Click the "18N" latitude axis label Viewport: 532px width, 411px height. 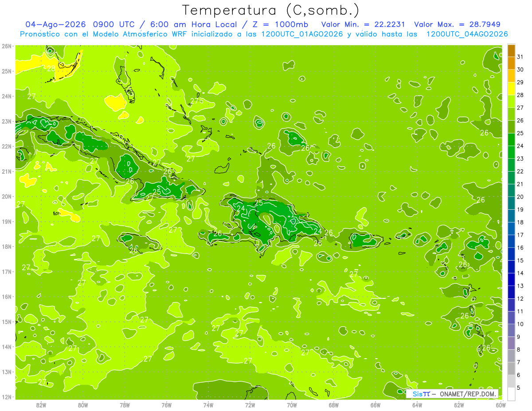7,247
